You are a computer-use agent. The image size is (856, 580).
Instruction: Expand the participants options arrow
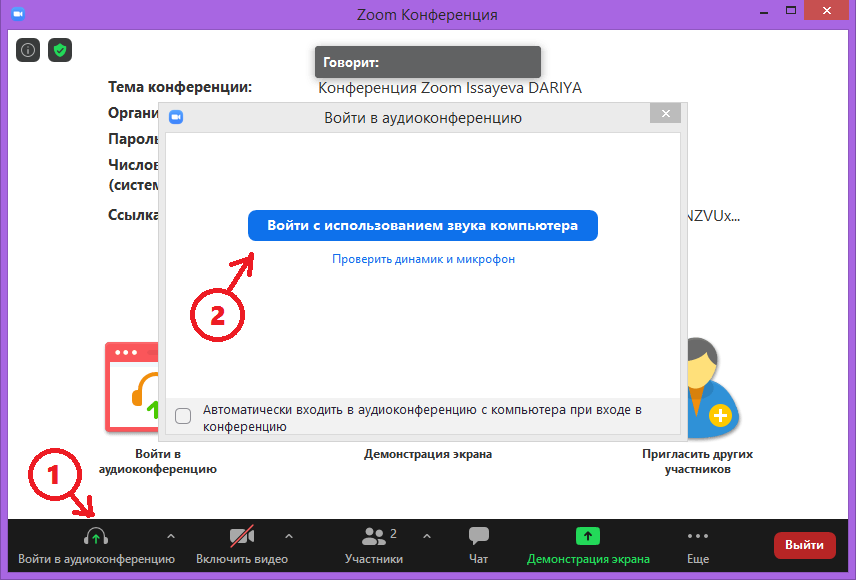427,537
